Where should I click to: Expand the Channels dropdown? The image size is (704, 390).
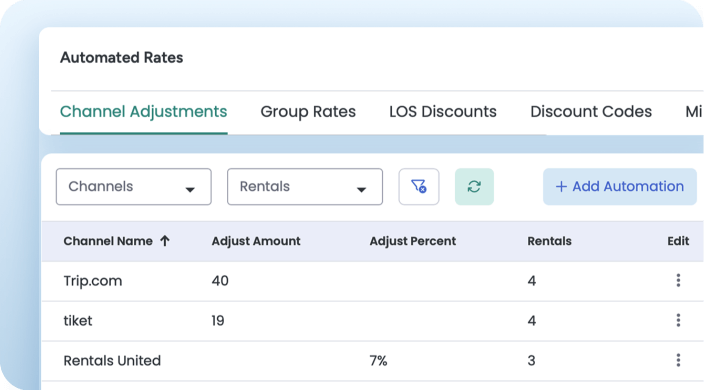pos(134,187)
